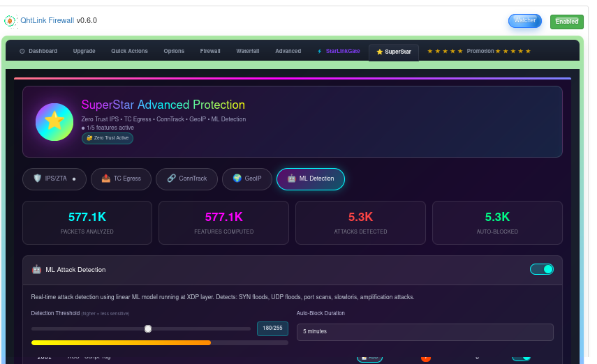Click the Zero Trust Active badge
Viewport: 597px width, 364px height.
click(108, 138)
